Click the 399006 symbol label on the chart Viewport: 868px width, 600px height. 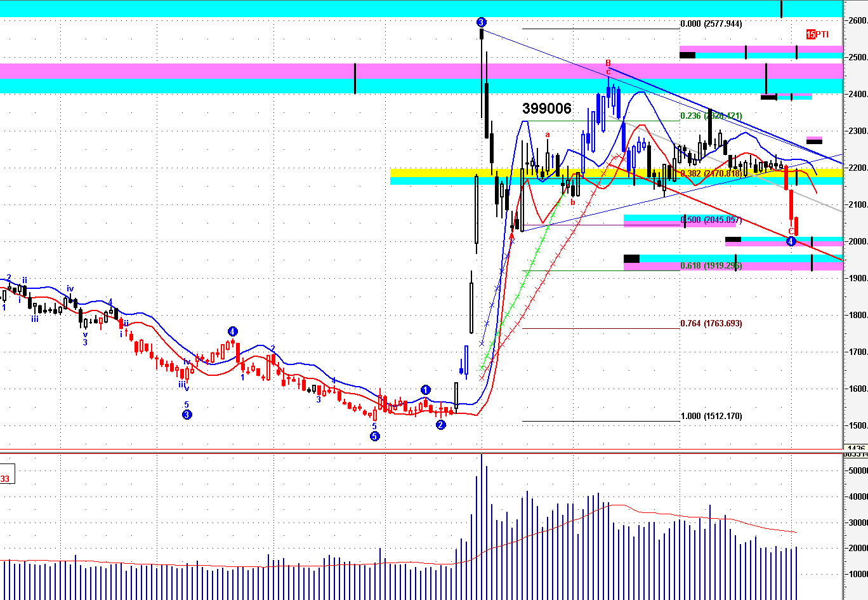click(x=547, y=109)
